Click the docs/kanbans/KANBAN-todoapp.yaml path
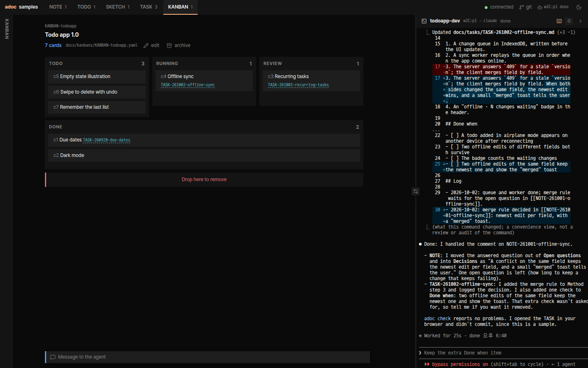The image size is (588, 368). pyautogui.click(x=101, y=45)
